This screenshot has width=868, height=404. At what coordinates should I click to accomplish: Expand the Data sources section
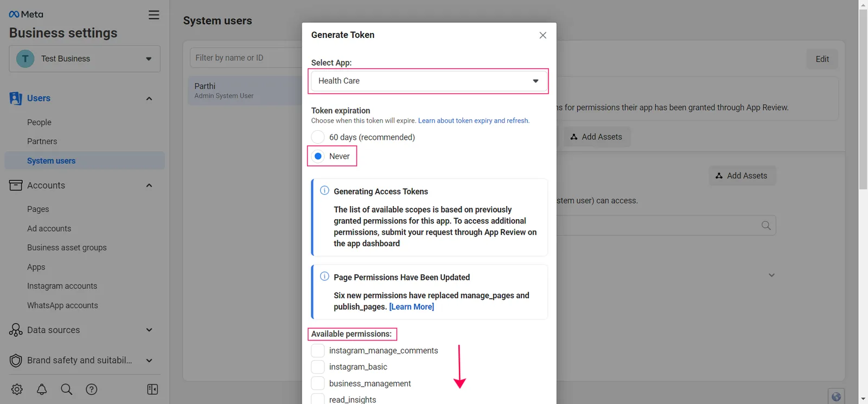point(149,330)
